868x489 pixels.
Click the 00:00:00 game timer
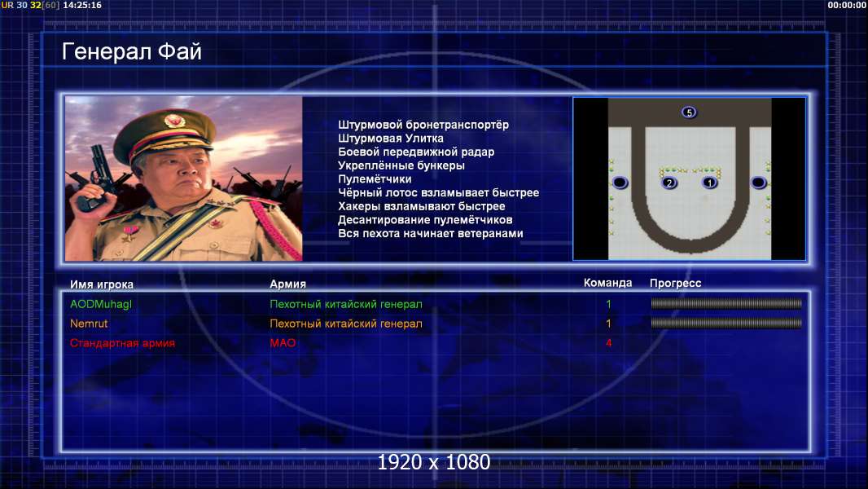point(847,5)
